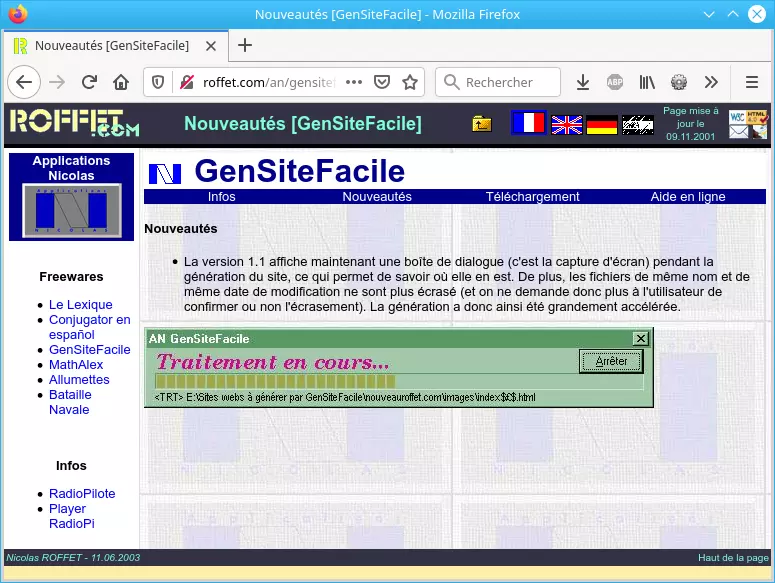This screenshot has height=583, width=775.
Task: Open the Nouveautés menu item
Action: (377, 197)
